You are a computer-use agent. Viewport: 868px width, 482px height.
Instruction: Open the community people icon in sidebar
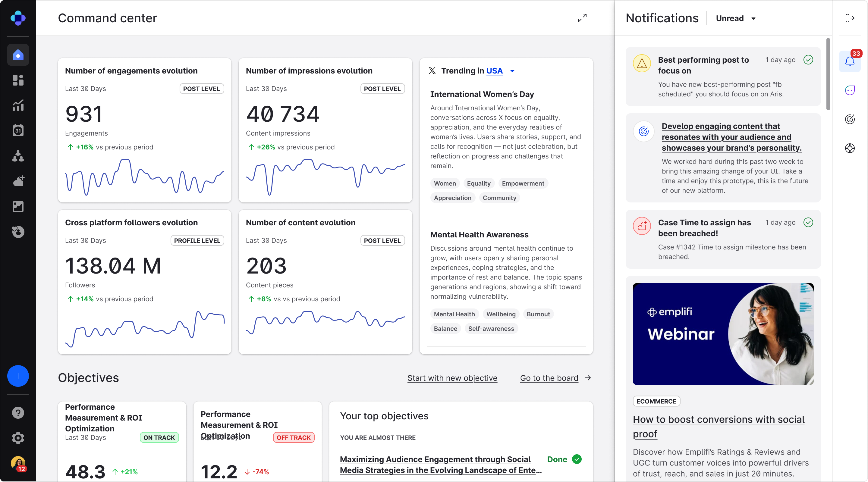pyautogui.click(x=18, y=156)
